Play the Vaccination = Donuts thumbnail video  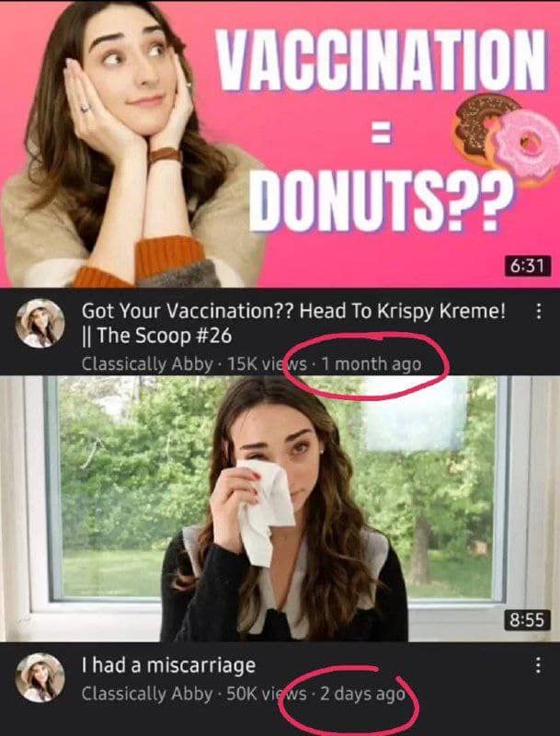tap(280, 144)
